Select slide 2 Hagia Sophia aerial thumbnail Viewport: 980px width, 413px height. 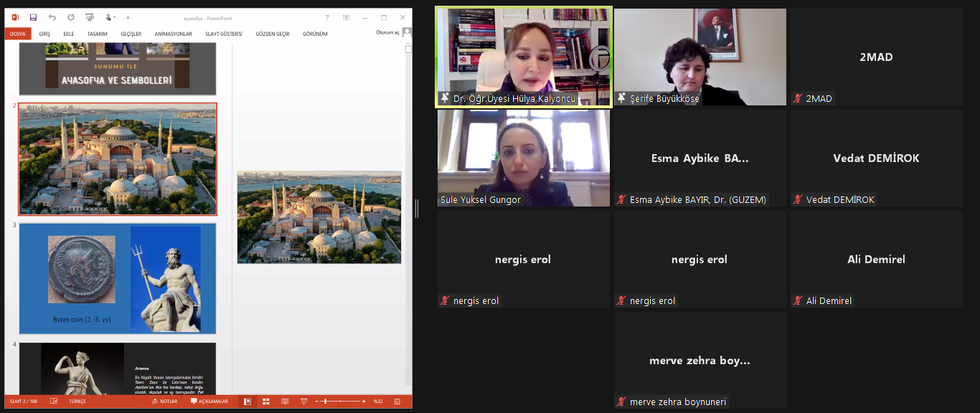pos(118,159)
